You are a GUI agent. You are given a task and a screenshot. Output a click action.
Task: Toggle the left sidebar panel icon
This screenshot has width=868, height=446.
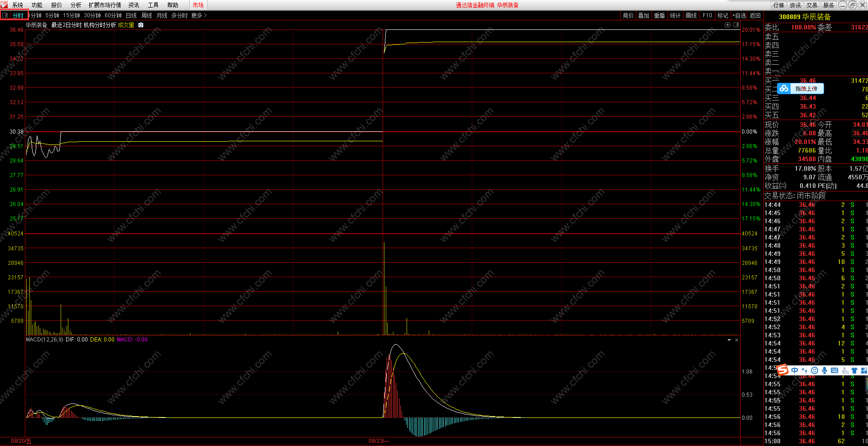click(5, 15)
